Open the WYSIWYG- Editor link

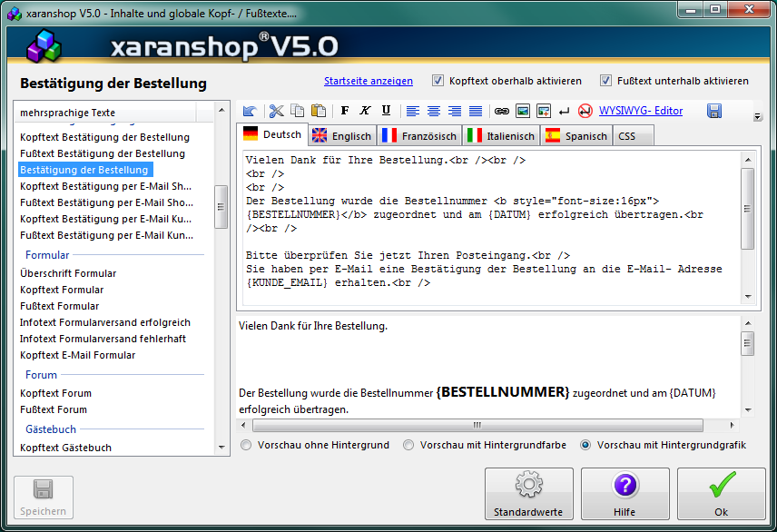641,111
